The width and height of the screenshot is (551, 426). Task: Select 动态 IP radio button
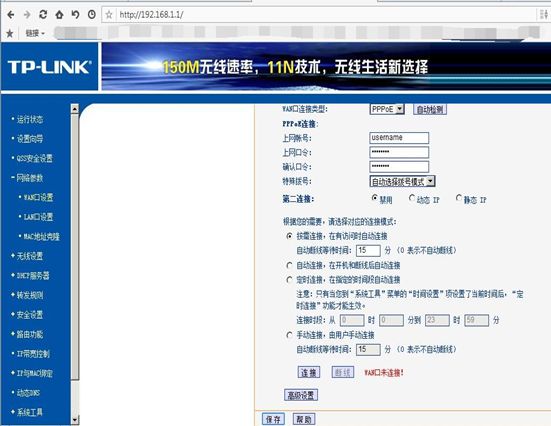click(412, 198)
